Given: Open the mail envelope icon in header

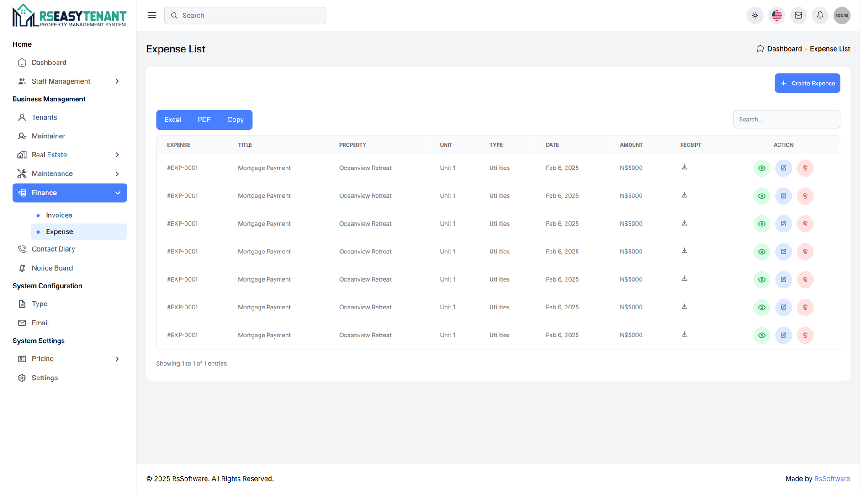Looking at the screenshot, I should tap(798, 16).
